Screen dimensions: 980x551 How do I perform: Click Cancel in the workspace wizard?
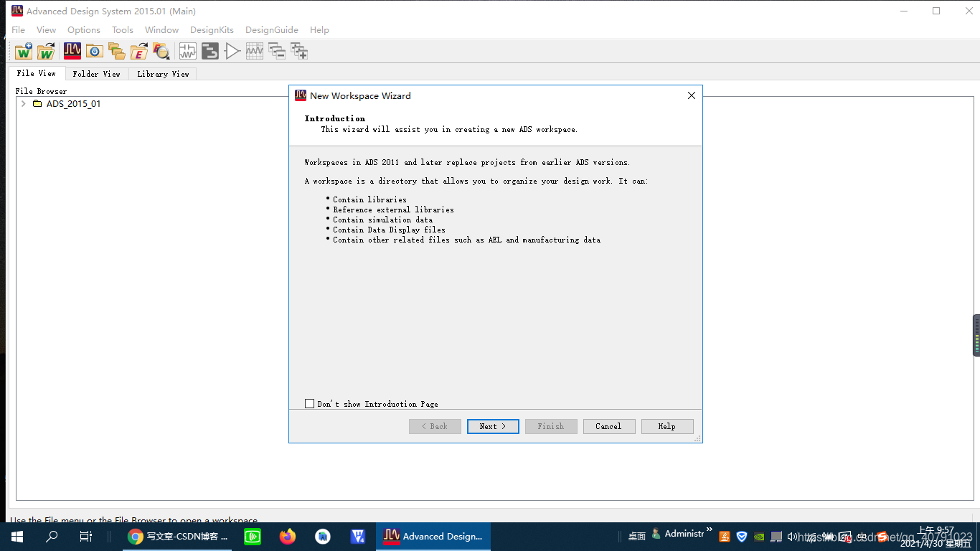tap(608, 426)
